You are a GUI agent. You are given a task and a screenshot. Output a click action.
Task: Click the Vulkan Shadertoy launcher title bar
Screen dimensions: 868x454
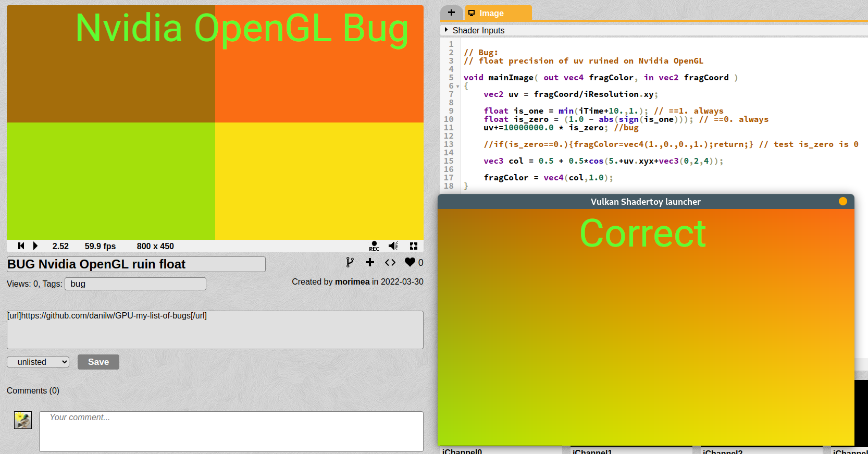(646, 202)
